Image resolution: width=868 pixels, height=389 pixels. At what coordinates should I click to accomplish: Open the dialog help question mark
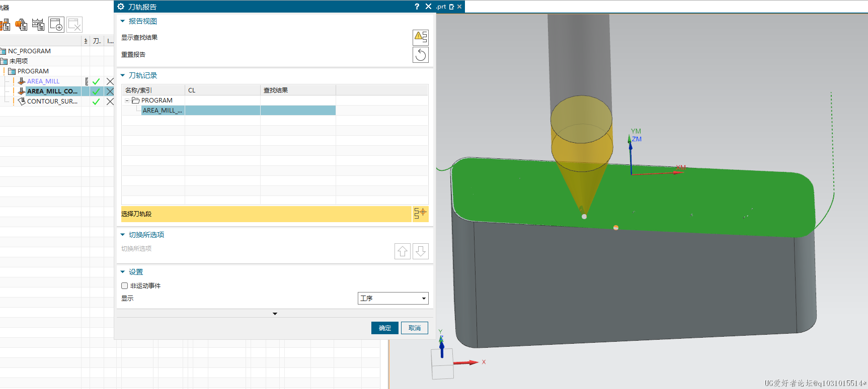tap(417, 7)
